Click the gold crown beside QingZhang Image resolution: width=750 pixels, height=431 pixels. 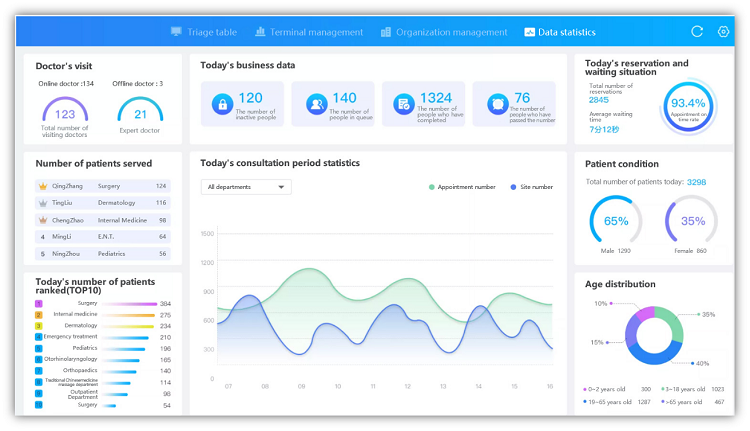pos(43,186)
